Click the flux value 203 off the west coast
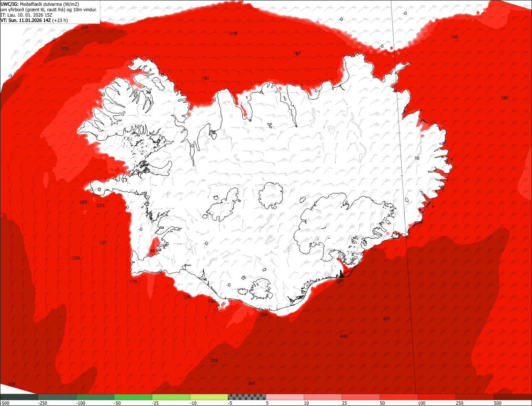The image size is (532, 406). [x=83, y=202]
